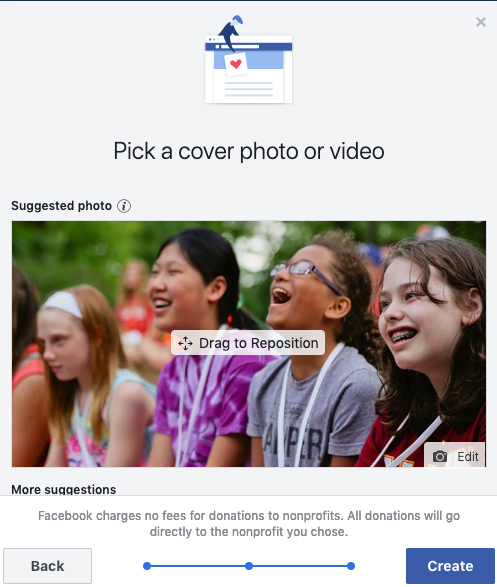Click the suggested cover photo of laughing girls

(x=249, y=344)
